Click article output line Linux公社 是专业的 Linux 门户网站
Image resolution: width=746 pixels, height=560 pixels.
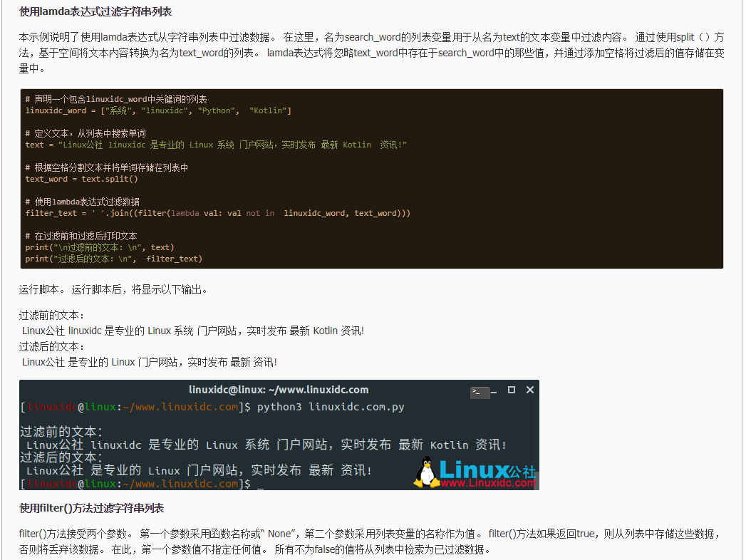point(150,362)
